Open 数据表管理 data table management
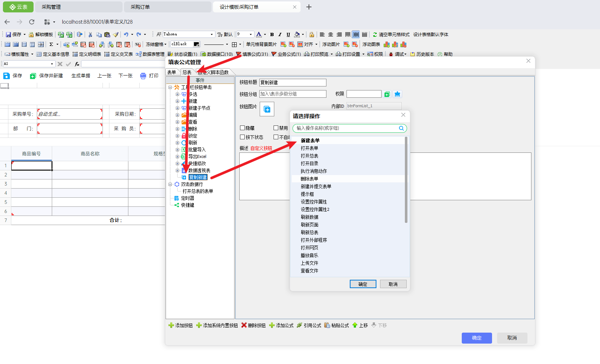This screenshot has width=600, height=364. (x=150, y=54)
